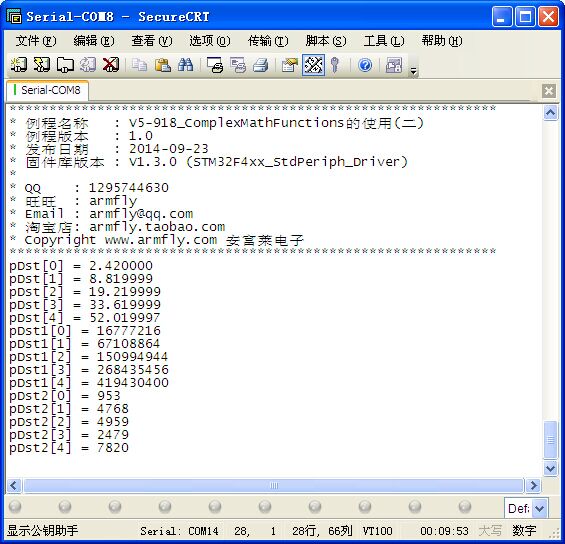Click the VT100 status bar entry

click(377, 531)
